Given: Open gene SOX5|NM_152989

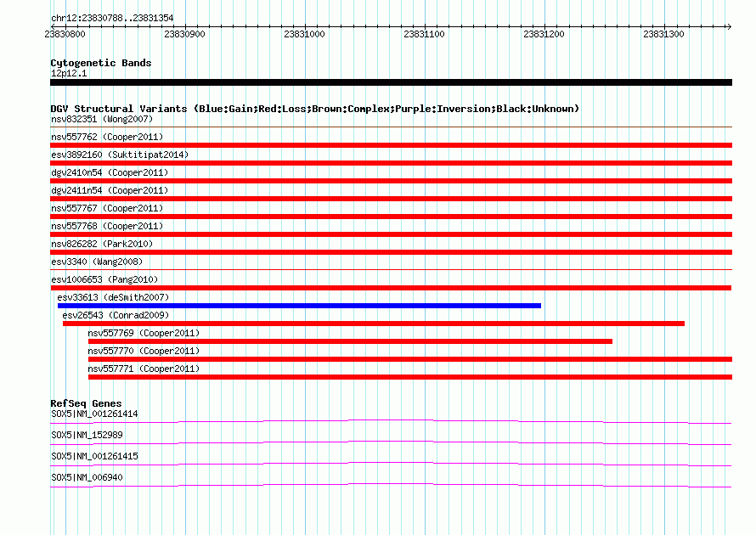Looking at the screenshot, I should point(87,436).
